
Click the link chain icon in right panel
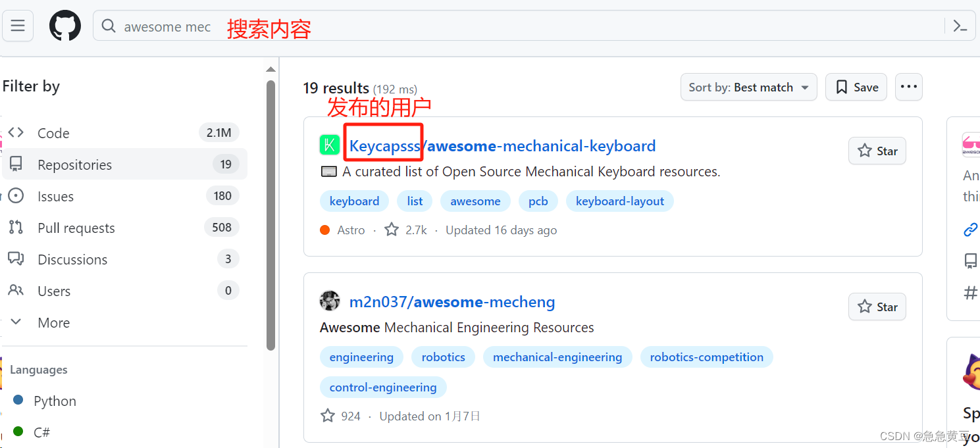tap(971, 230)
